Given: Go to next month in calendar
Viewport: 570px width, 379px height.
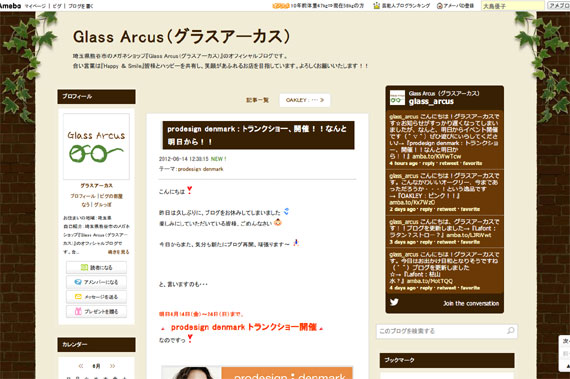Looking at the screenshot, I should coord(112,366).
